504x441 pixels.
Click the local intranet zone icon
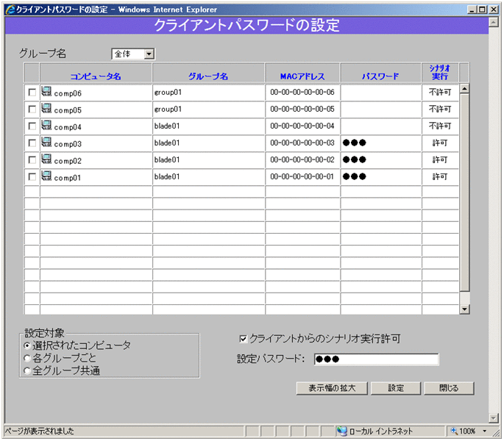pos(341,431)
